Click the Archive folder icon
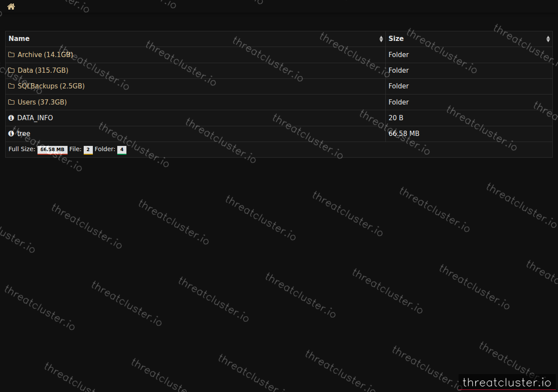Image resolution: width=558 pixels, height=392 pixels. (11, 55)
